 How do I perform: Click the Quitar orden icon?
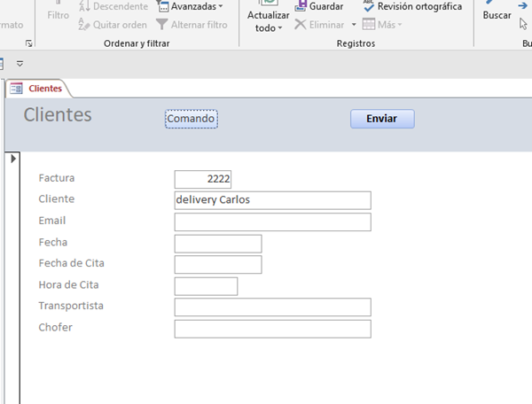(x=84, y=25)
